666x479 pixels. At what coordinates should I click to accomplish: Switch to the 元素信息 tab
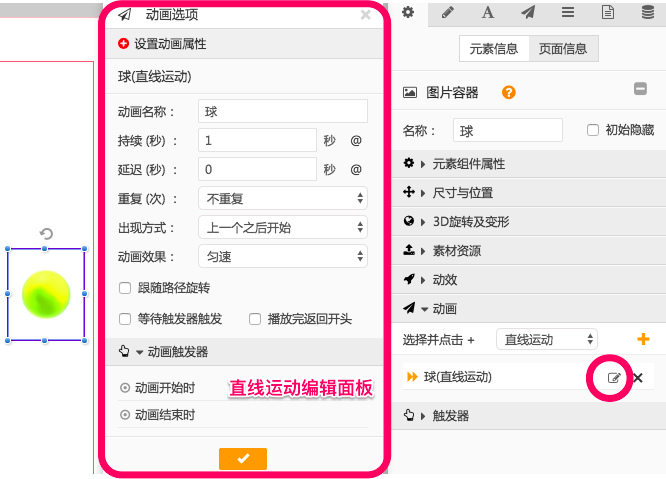(494, 48)
